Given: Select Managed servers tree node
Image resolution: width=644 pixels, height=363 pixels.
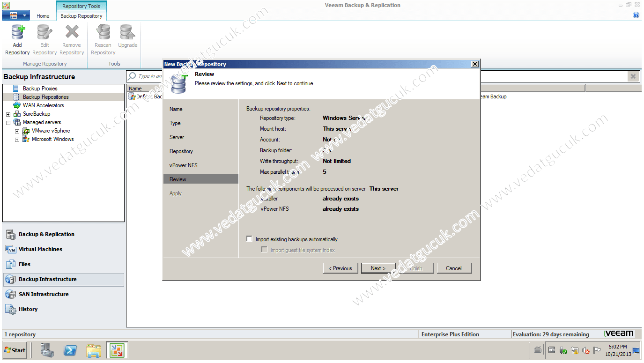Looking at the screenshot, I should (x=42, y=122).
